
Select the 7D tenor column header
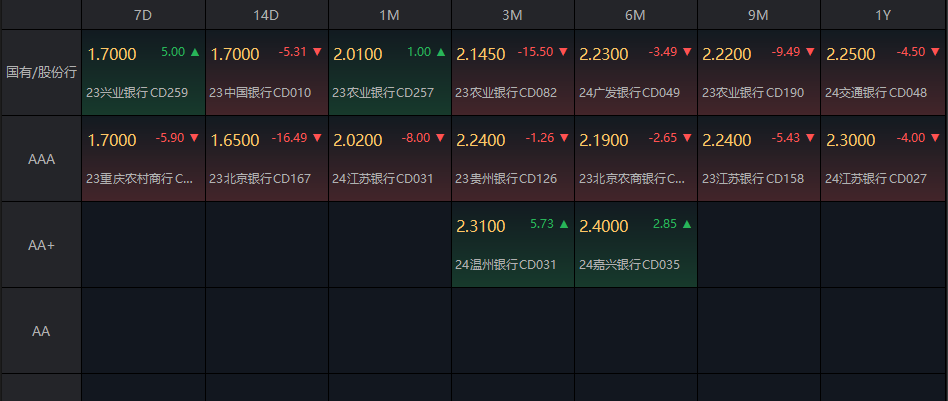click(143, 15)
